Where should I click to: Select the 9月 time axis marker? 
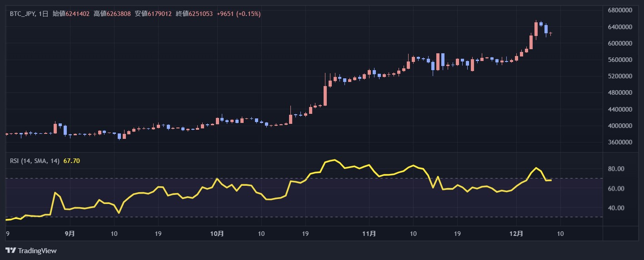(x=70, y=234)
